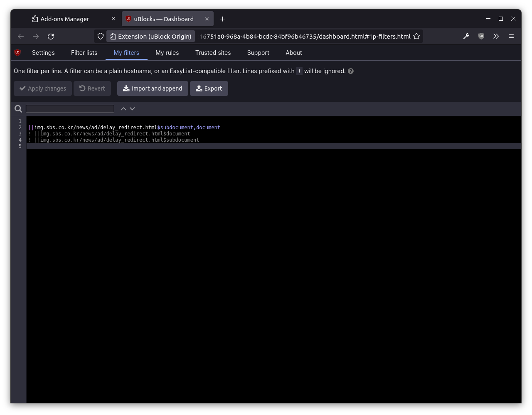Bookmark the page using the star icon
Viewport: 532px width, 415px height.
point(416,36)
